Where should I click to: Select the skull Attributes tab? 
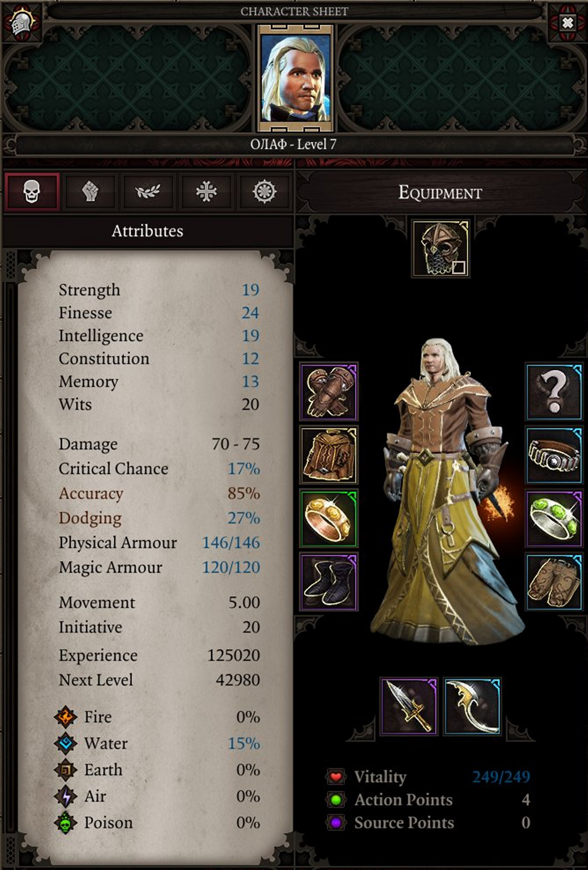coord(32,191)
